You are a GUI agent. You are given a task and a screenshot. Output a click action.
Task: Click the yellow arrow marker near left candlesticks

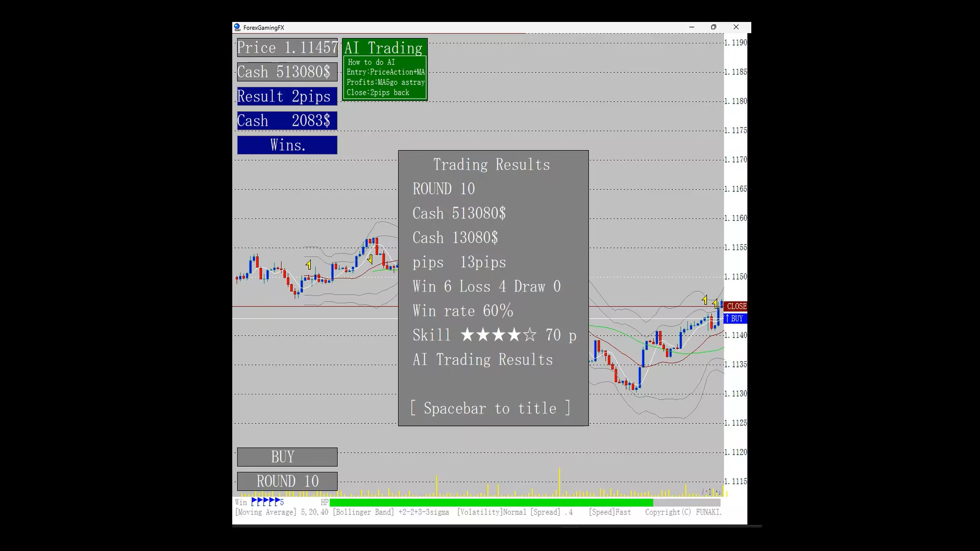pos(308,265)
